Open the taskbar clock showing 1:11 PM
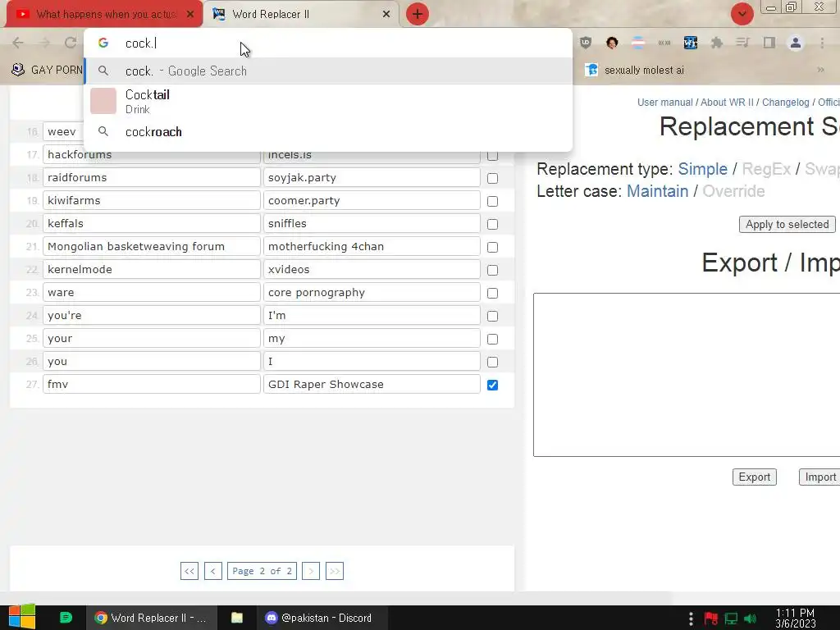 click(795, 618)
